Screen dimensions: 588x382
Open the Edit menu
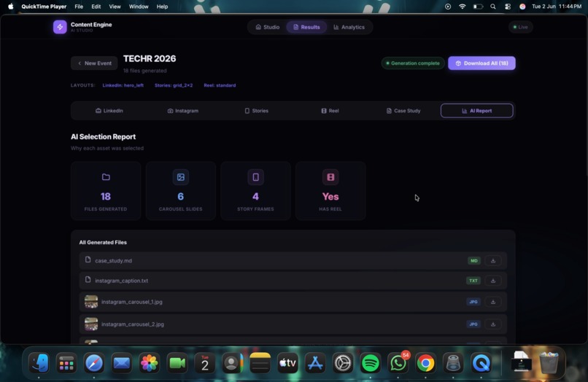(96, 7)
